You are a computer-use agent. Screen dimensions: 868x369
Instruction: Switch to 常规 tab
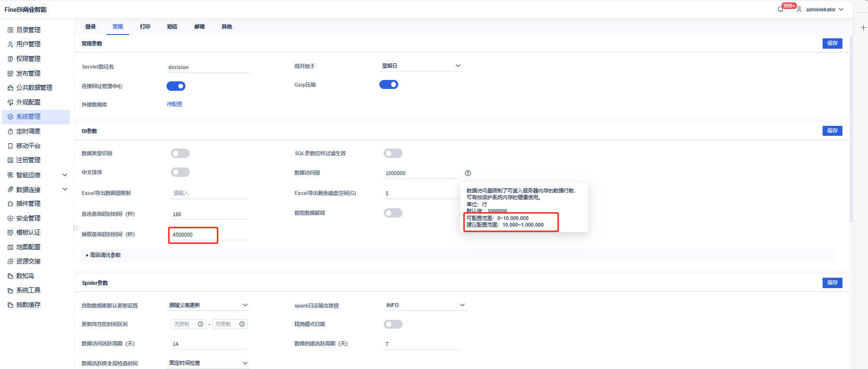tap(118, 26)
